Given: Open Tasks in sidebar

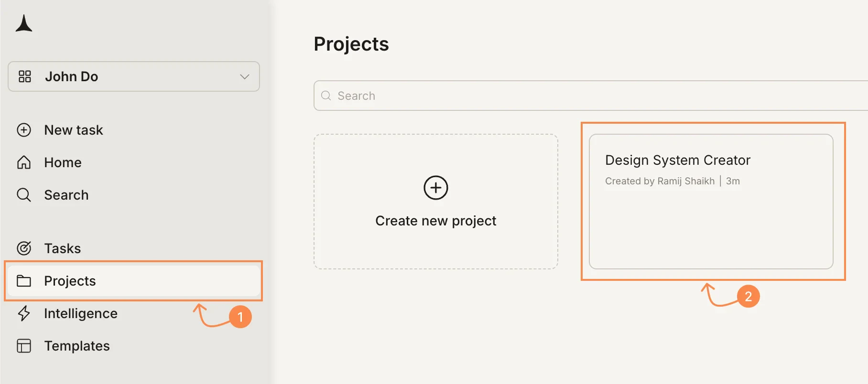Looking at the screenshot, I should click(x=63, y=248).
